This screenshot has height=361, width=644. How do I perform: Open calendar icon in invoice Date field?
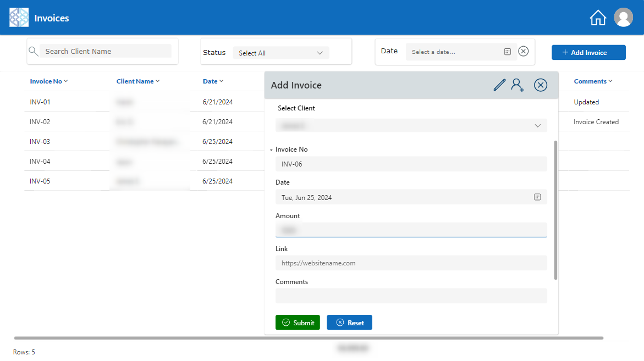pos(537,197)
